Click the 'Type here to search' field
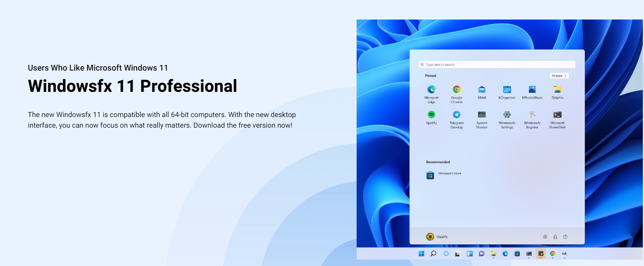The image size is (644, 266). point(497,65)
